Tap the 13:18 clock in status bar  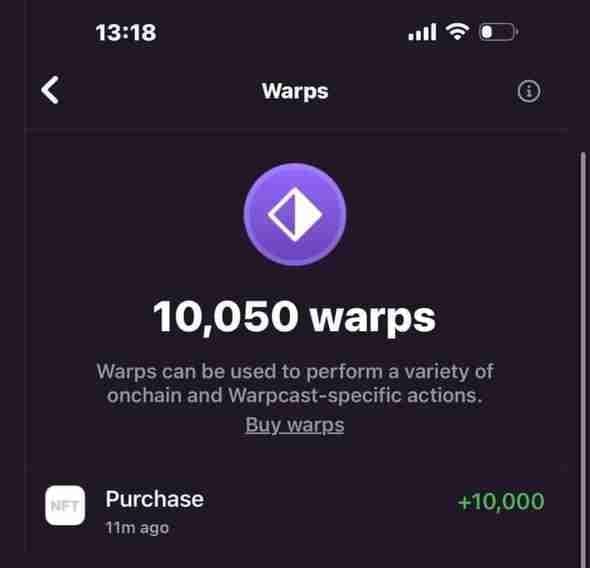pyautogui.click(x=126, y=32)
